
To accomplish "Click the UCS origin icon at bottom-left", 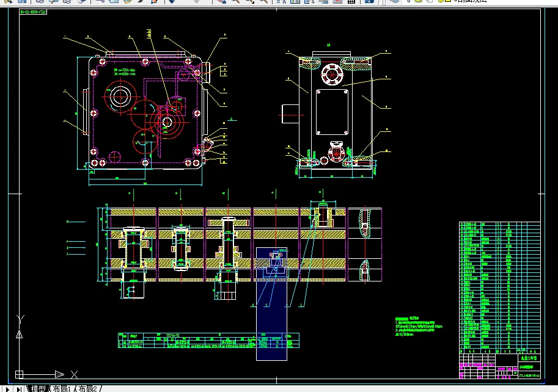I will coord(19,374).
